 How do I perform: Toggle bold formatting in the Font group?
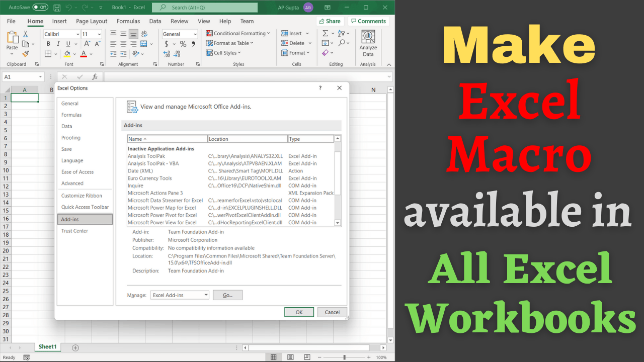[x=48, y=44]
